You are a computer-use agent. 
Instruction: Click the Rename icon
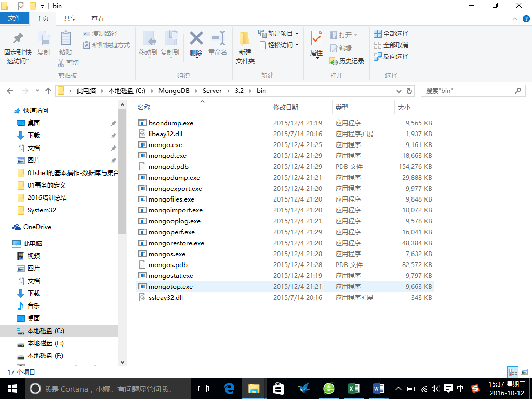coord(218,38)
